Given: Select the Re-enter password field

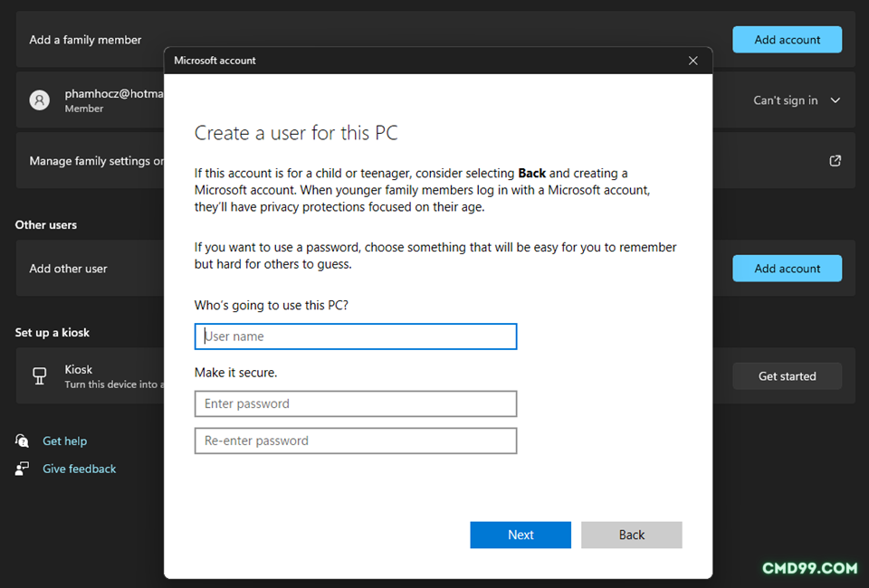Looking at the screenshot, I should point(355,441).
